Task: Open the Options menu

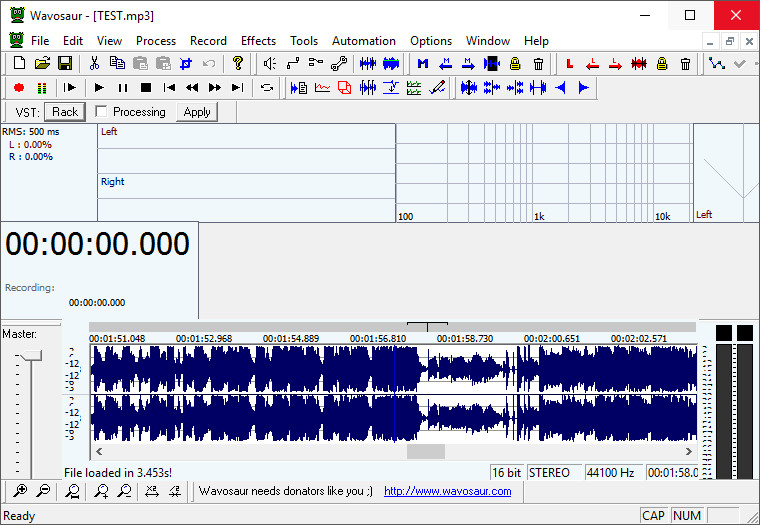Action: [431, 41]
